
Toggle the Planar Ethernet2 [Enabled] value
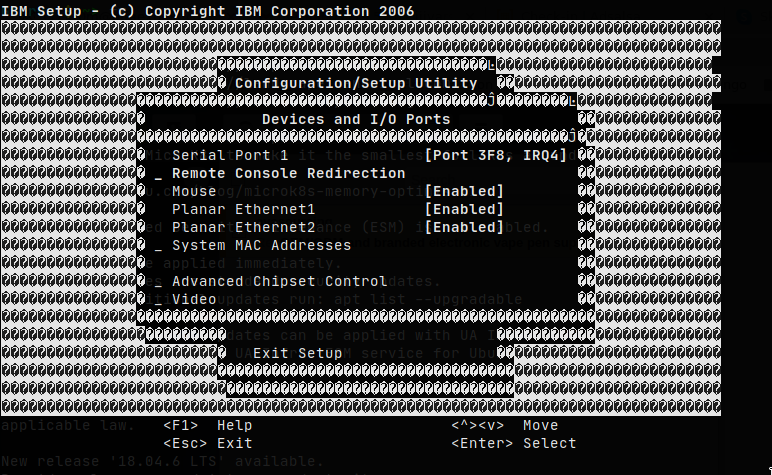(464, 227)
